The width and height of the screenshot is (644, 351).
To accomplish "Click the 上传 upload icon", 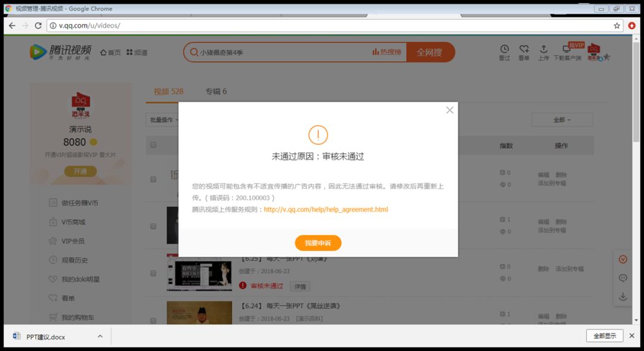I will [x=543, y=52].
